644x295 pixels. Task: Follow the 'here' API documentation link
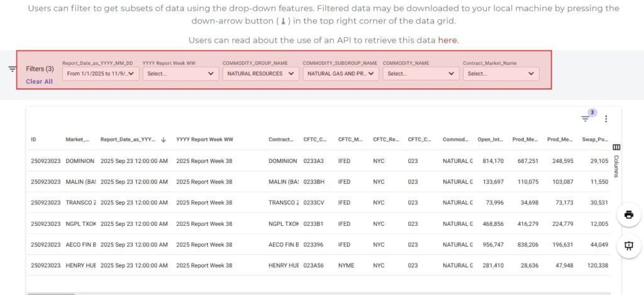tap(447, 40)
